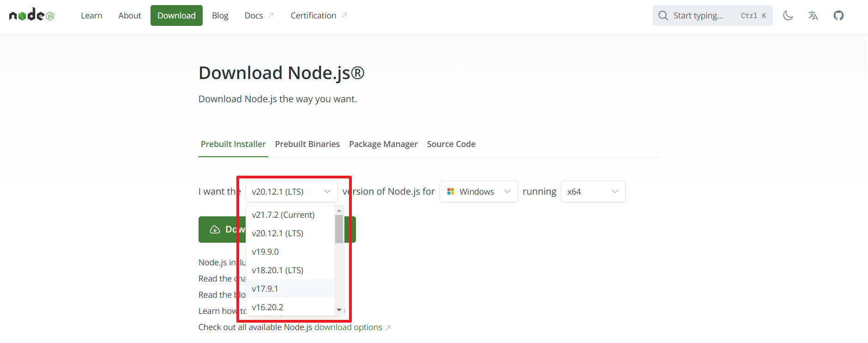Click the Node.js logo
The image size is (868, 343).
(x=32, y=15)
